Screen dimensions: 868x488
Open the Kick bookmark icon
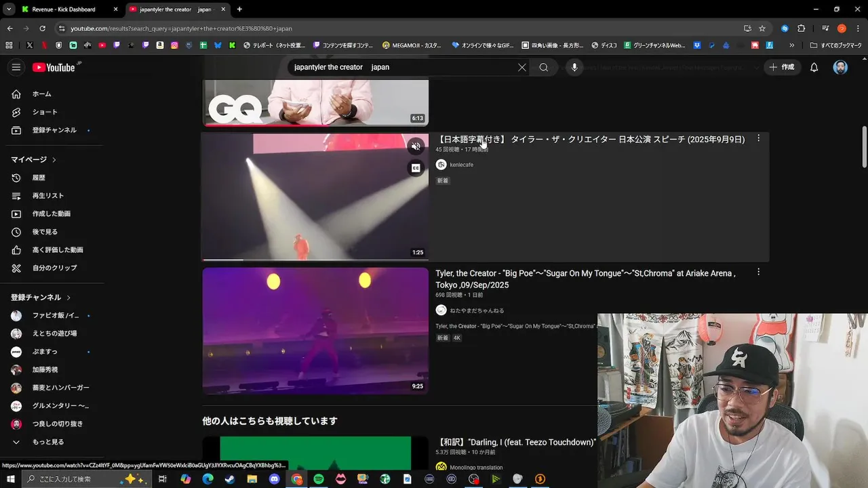pyautogui.click(x=232, y=45)
